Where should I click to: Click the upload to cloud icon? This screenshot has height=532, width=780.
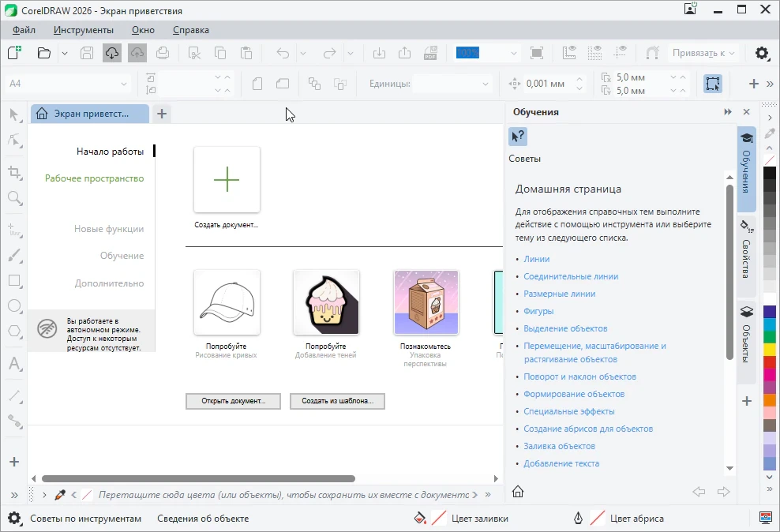pos(137,53)
